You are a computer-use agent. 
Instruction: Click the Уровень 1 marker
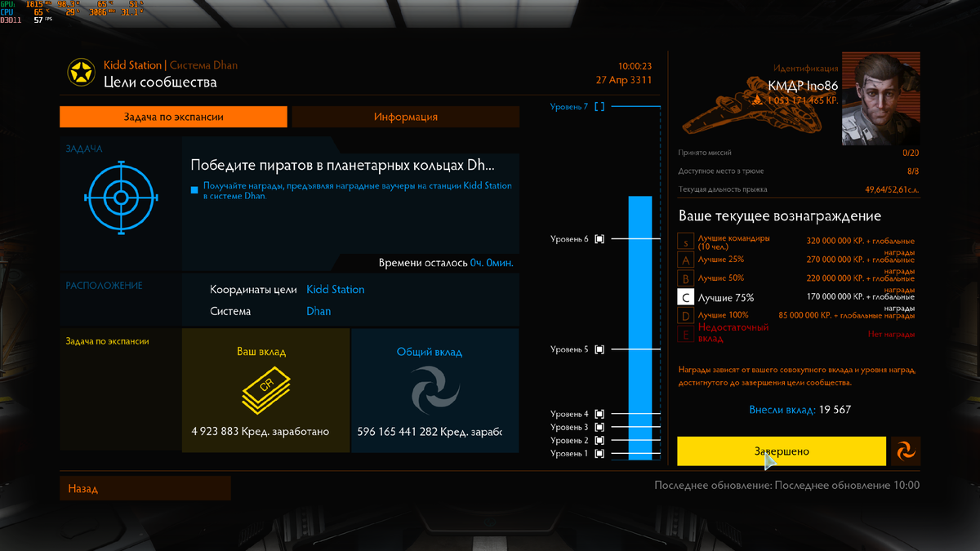(600, 453)
